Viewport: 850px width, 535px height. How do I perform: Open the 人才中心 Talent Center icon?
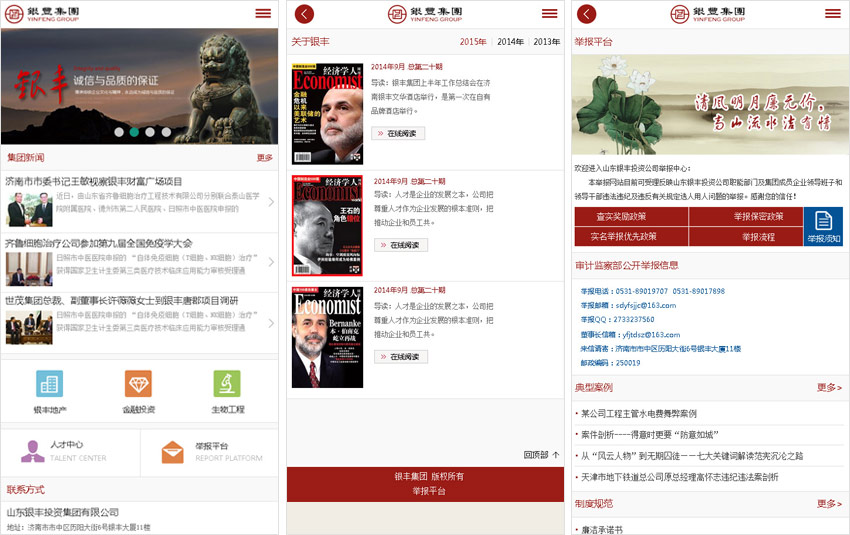point(33,451)
